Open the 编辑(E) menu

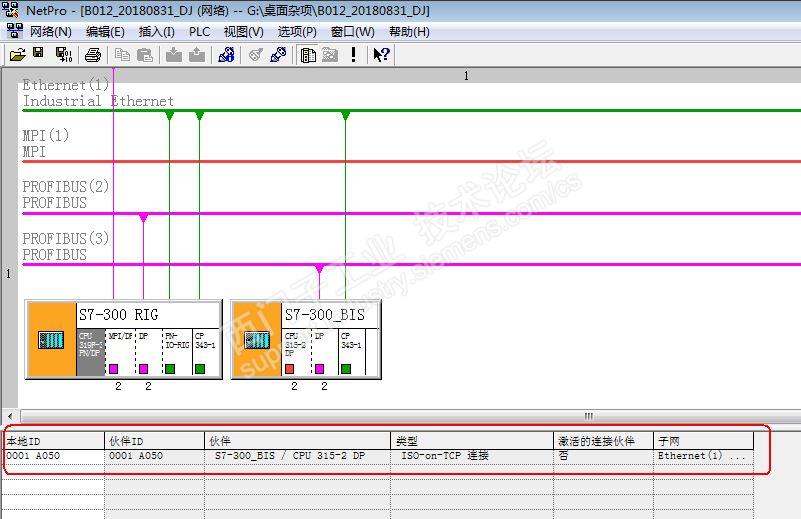point(105,32)
